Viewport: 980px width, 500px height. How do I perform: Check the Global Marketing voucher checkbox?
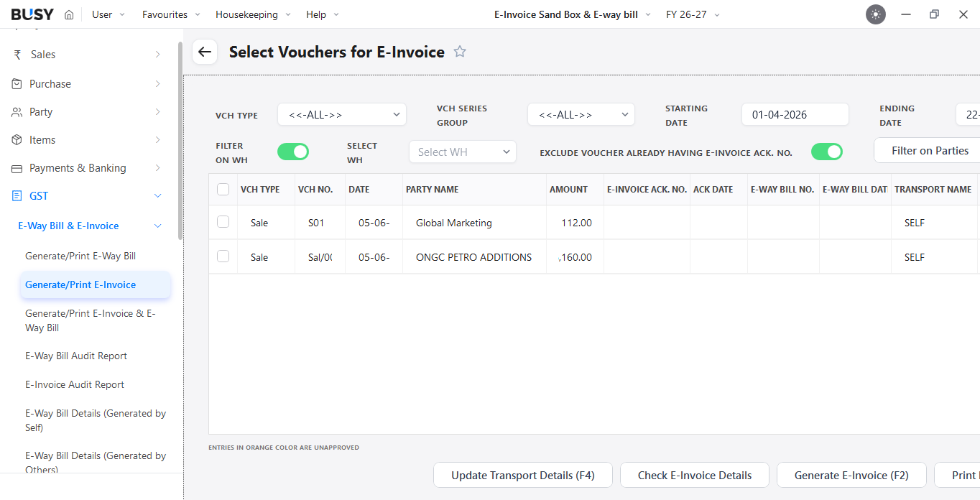click(x=223, y=222)
